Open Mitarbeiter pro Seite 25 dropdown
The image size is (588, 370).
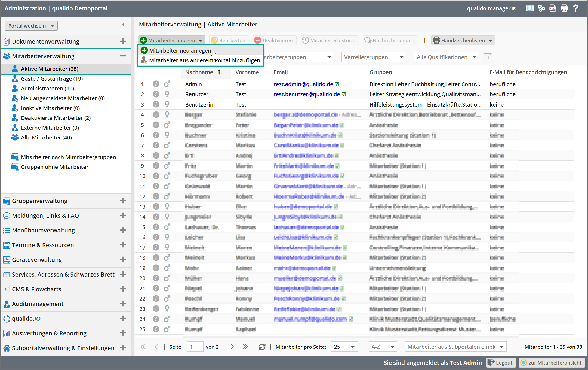[x=344, y=347]
